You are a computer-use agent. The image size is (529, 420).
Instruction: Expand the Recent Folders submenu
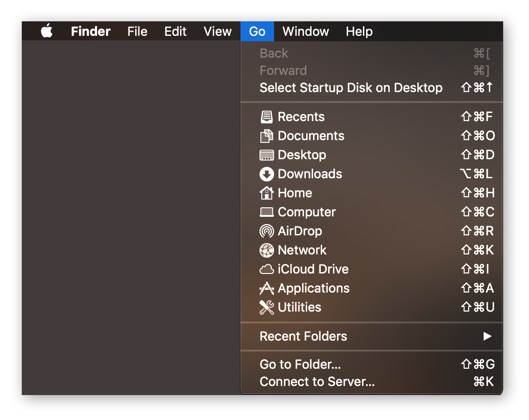[303, 336]
